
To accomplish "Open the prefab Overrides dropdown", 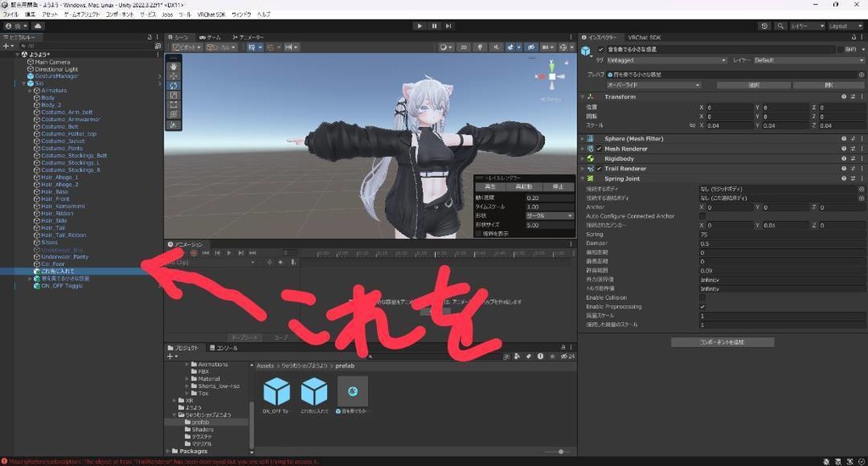I will tap(654, 86).
